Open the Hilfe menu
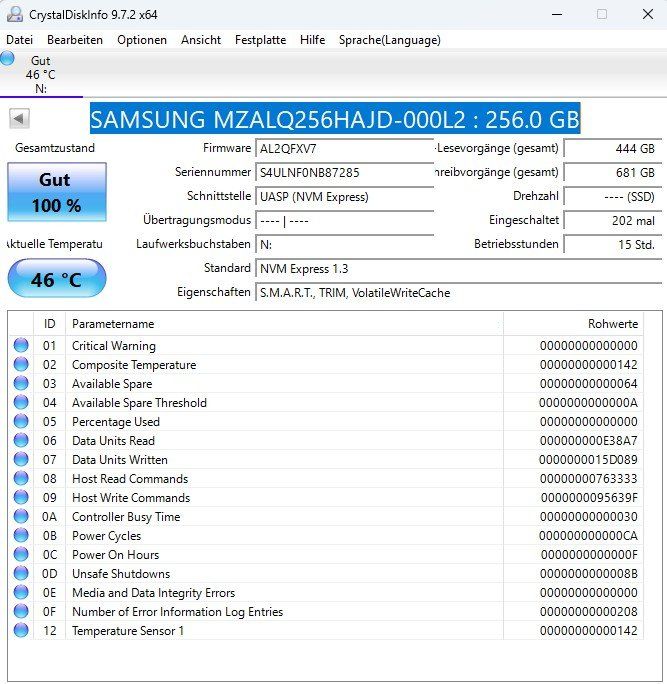Screen dimensions: 667x684 click(312, 40)
